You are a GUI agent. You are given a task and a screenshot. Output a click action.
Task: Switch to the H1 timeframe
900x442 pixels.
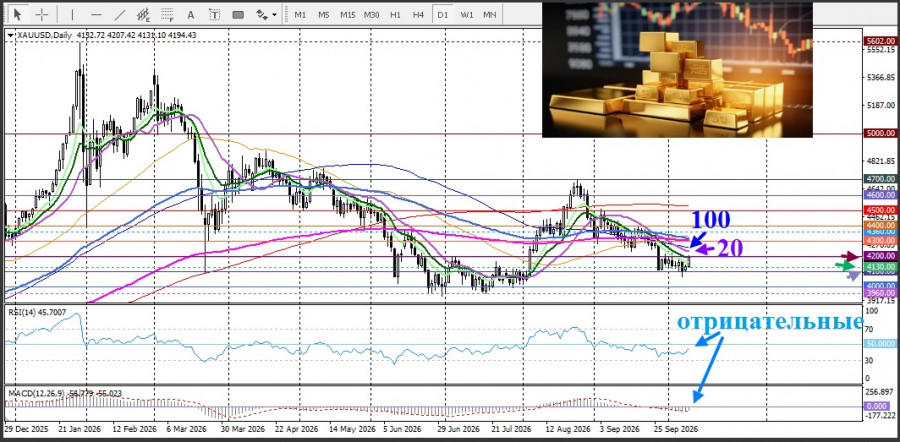(x=395, y=15)
